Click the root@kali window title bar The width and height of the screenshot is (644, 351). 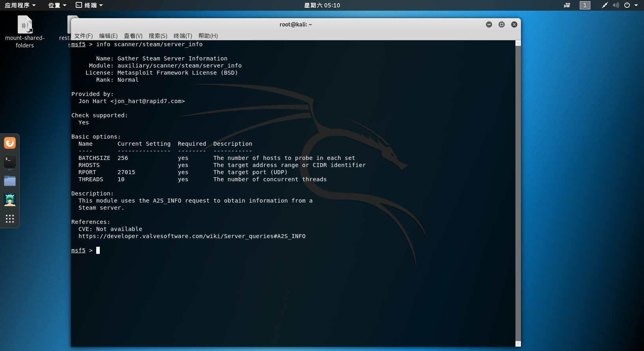point(296,24)
